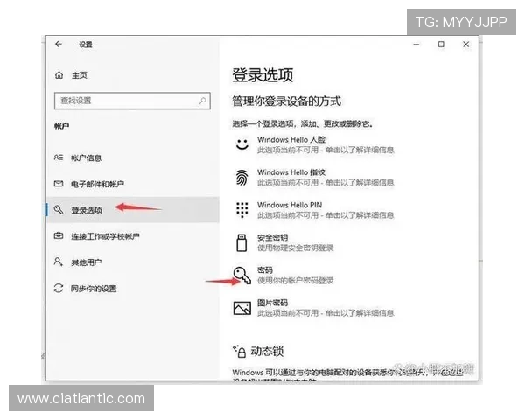Click the keypad icon for Windows Hello PIN
525x420 pixels.
[x=242, y=210]
